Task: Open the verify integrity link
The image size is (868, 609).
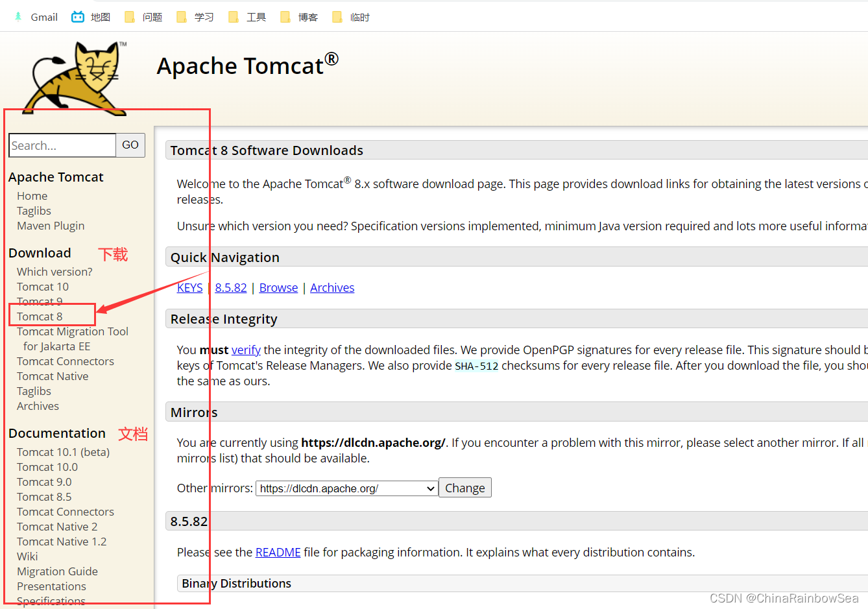Action: pyautogui.click(x=246, y=350)
